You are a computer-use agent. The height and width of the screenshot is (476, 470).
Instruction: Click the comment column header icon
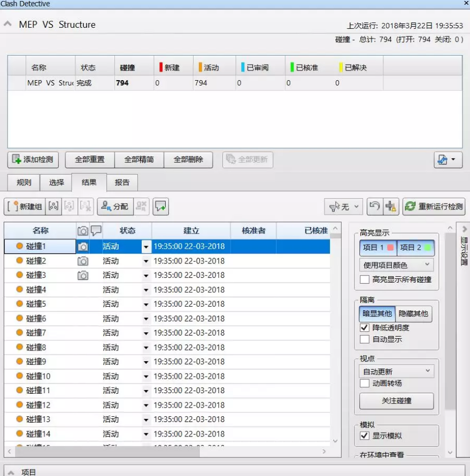pos(96,231)
